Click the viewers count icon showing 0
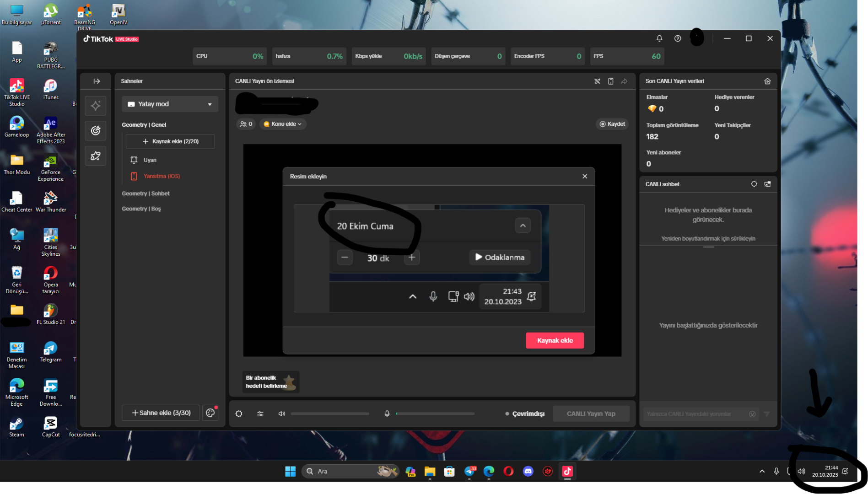 pyautogui.click(x=246, y=124)
